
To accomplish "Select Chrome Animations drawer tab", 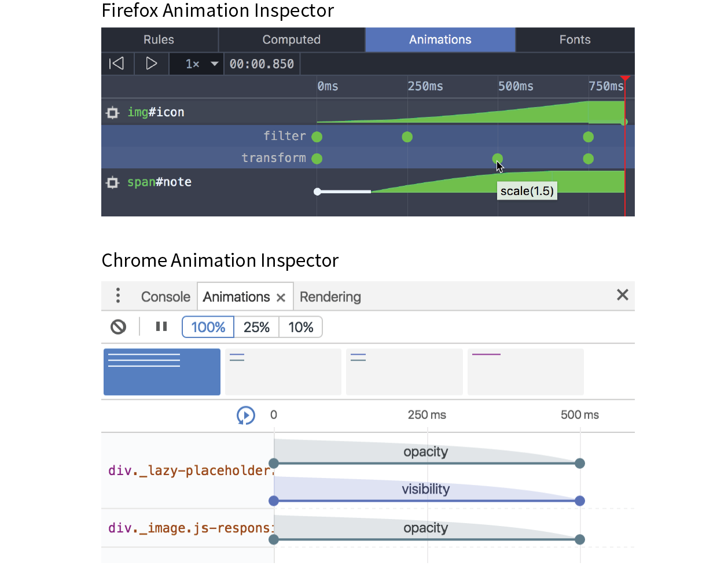I will 237,297.
